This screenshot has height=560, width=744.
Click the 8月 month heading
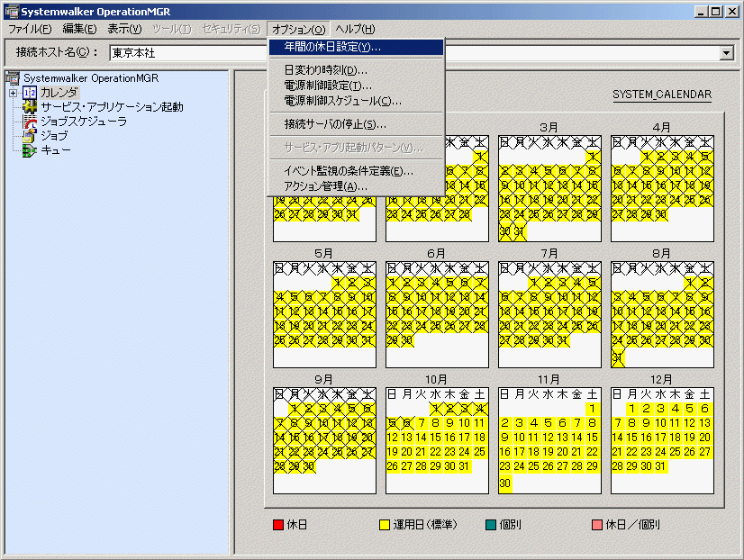coord(661,254)
